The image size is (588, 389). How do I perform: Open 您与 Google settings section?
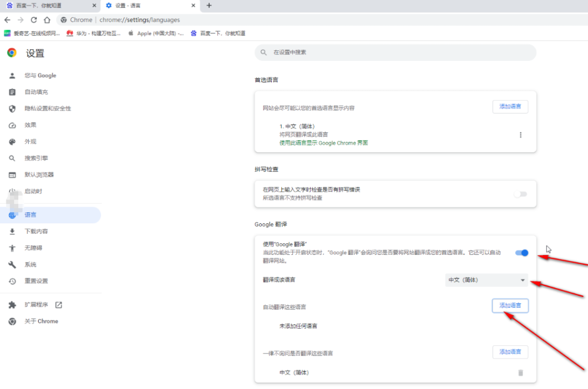point(40,75)
